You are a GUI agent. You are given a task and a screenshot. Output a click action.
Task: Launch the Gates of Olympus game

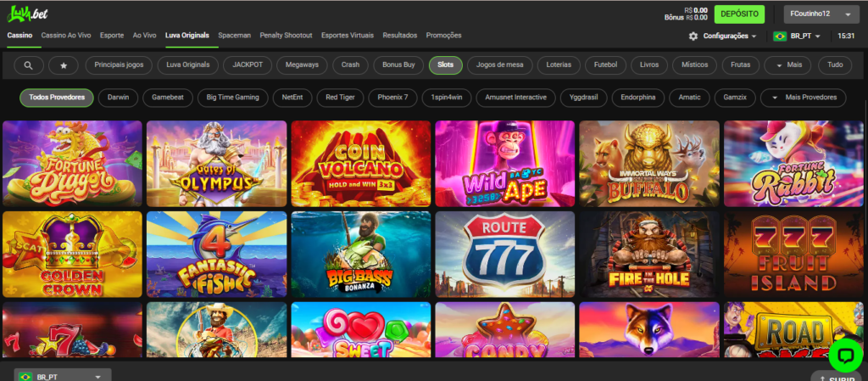216,164
